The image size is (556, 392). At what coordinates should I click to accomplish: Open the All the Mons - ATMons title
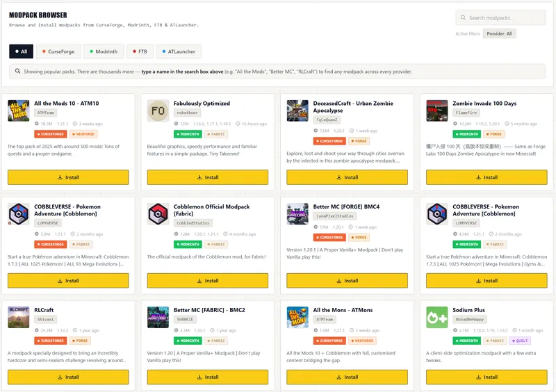pyautogui.click(x=343, y=310)
